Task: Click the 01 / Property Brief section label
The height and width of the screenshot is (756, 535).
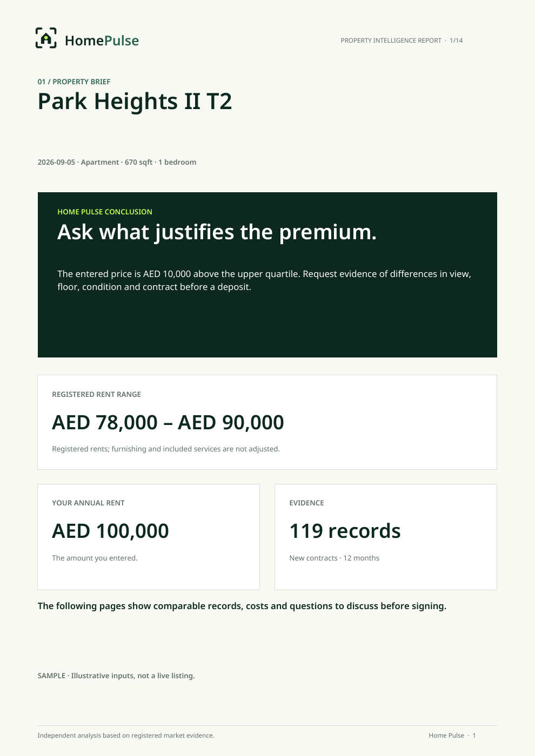Action: click(74, 82)
